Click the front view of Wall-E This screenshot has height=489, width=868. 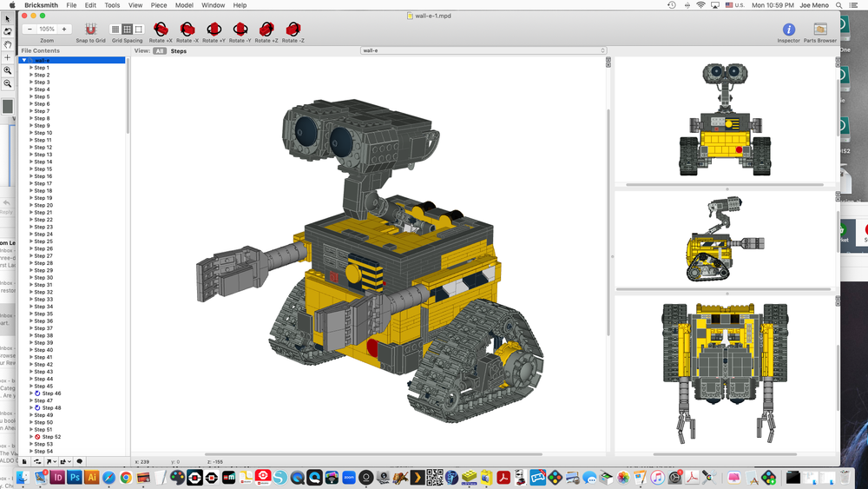(725, 120)
